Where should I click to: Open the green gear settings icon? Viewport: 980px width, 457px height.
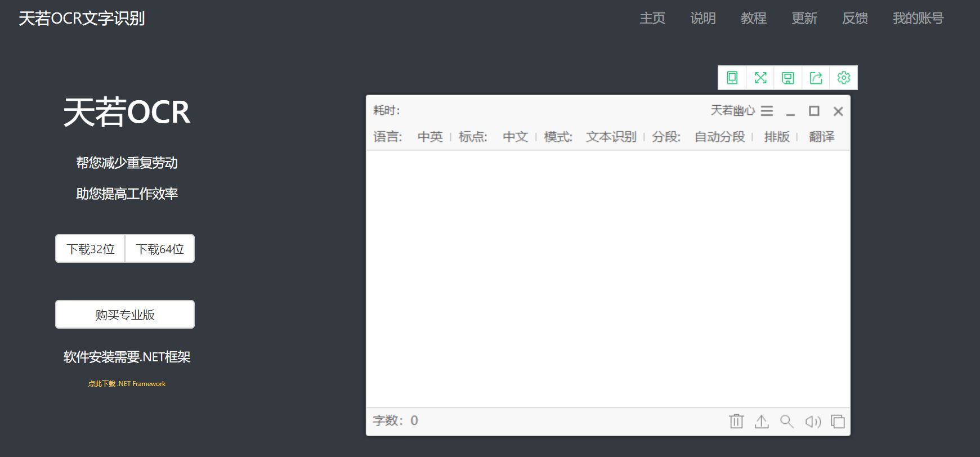843,78
